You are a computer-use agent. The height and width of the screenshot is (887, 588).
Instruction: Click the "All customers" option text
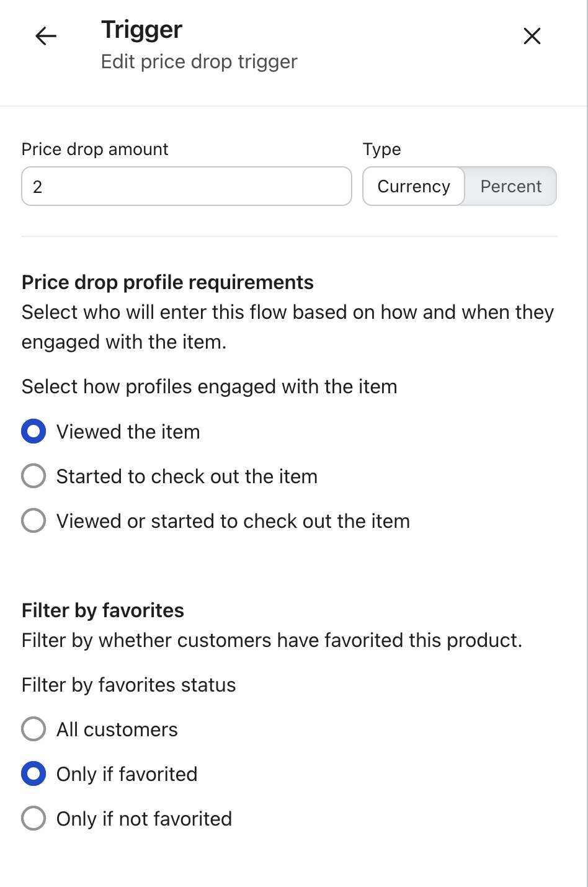tap(117, 729)
